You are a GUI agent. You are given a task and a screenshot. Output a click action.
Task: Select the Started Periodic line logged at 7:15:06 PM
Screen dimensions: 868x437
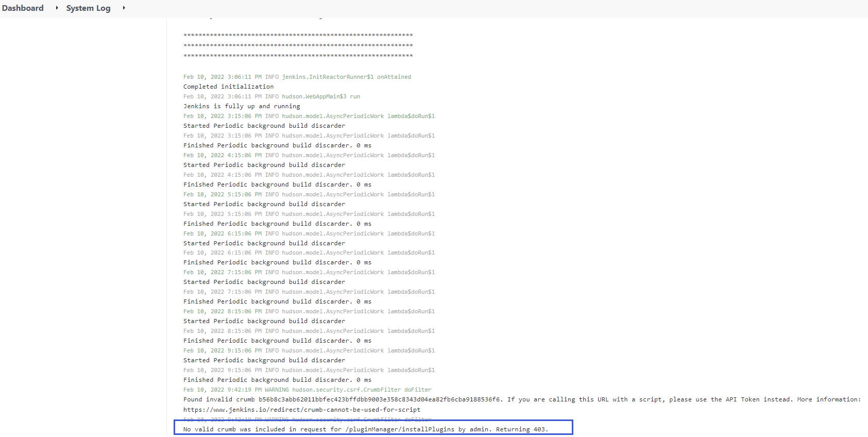[264, 282]
